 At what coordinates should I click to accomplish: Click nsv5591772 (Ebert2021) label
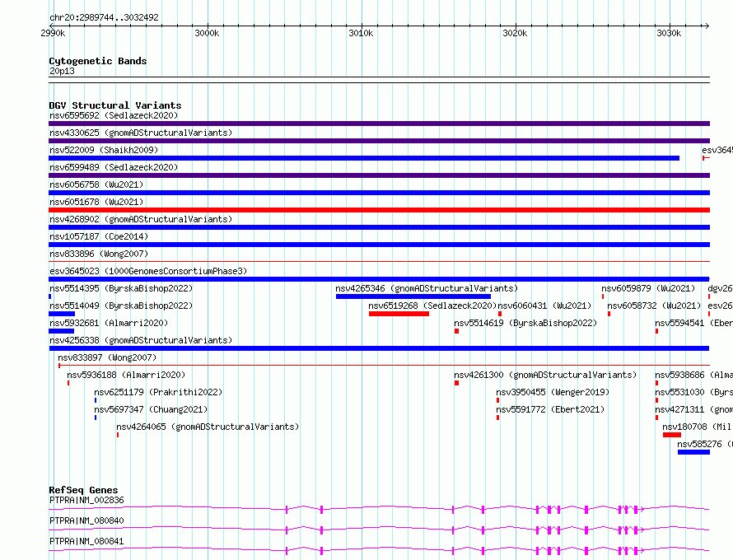click(550, 409)
